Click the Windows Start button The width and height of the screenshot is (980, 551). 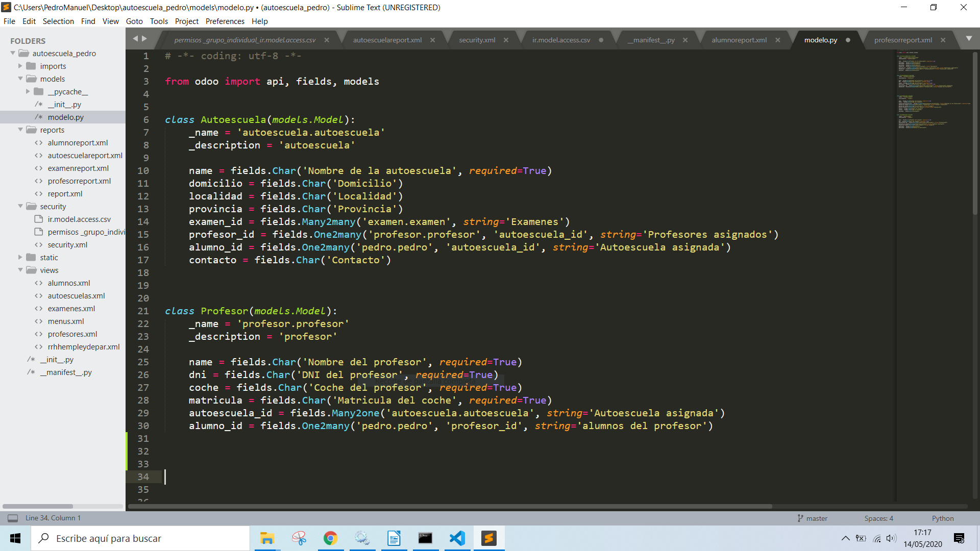click(15, 538)
